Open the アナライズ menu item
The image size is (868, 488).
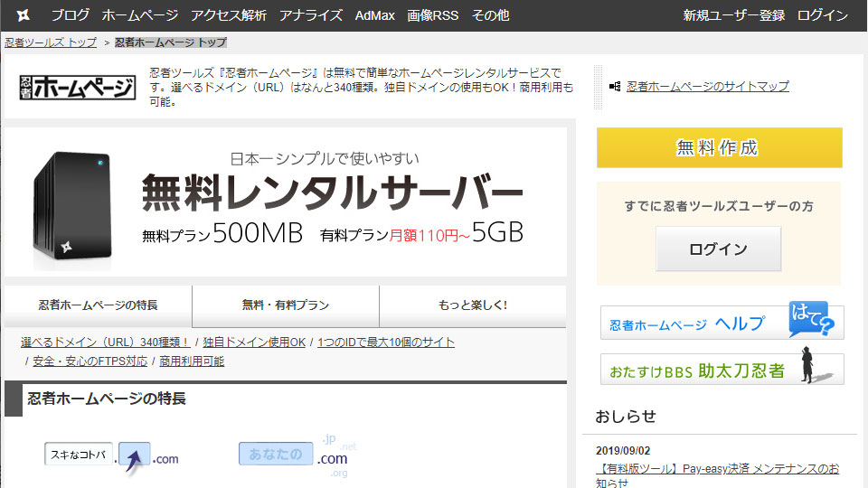[310, 15]
